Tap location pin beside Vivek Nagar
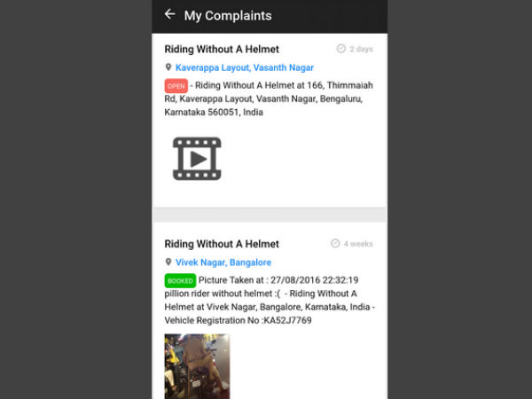Viewport: 532px width, 399px height. 168,262
